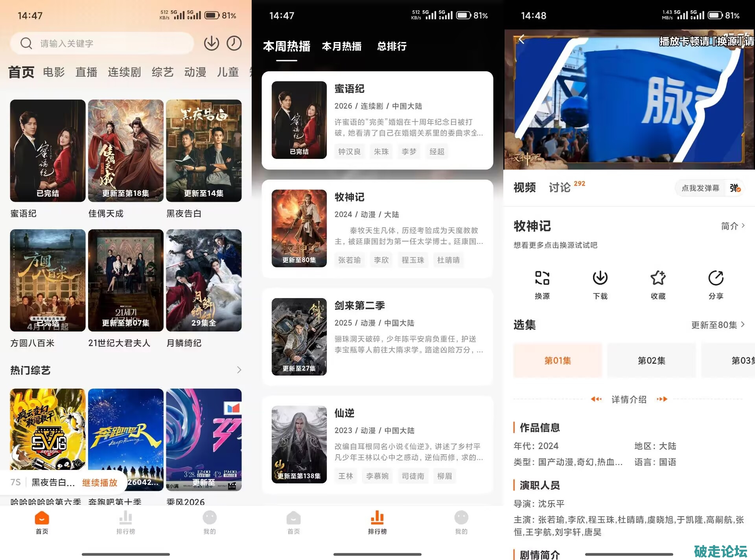Switch to 直播 category tab
Screen dimensions: 755x560
pyautogui.click(x=87, y=72)
